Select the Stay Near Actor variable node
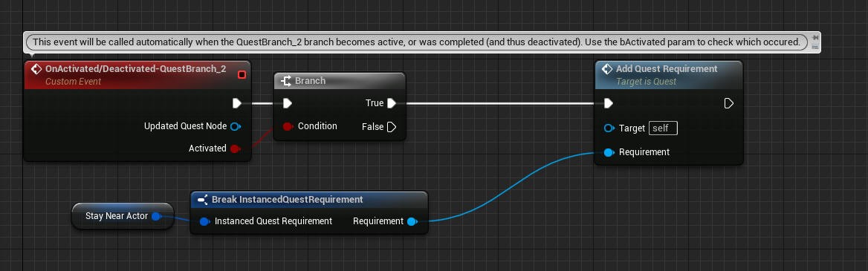 point(123,216)
